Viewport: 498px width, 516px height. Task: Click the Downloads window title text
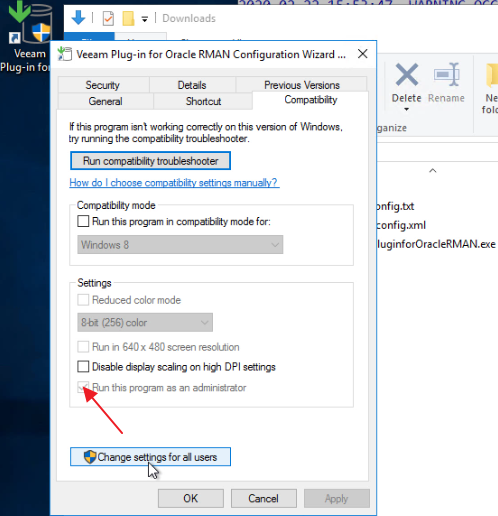(x=189, y=18)
